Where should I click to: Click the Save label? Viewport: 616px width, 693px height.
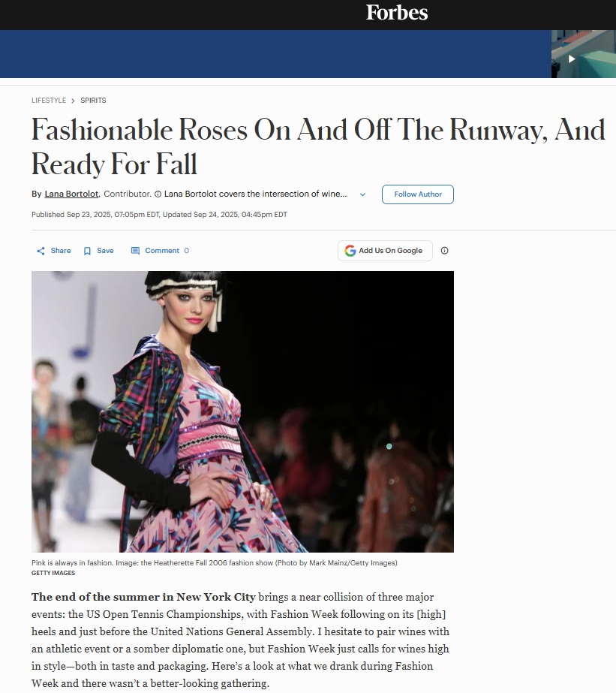click(x=105, y=251)
